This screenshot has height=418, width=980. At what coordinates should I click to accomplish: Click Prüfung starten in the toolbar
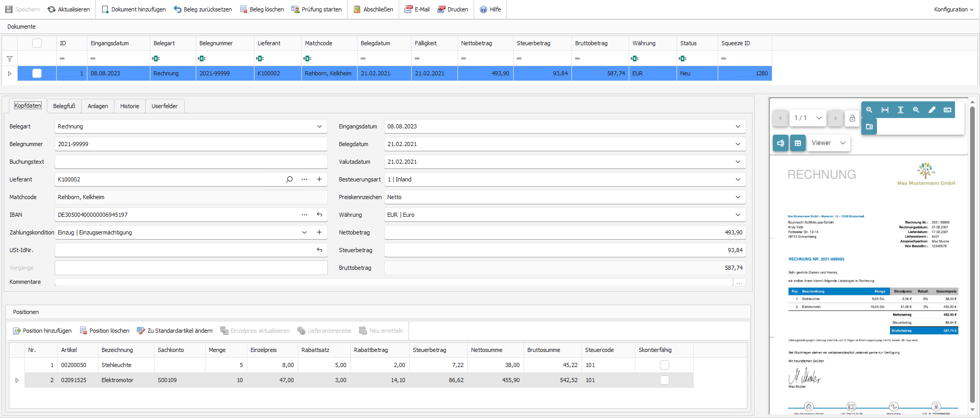click(x=316, y=9)
